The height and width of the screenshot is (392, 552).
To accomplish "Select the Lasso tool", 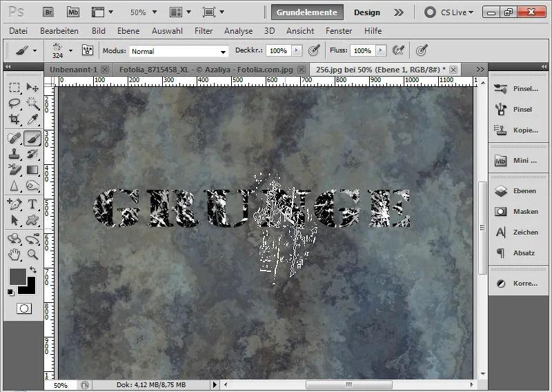I will pos(14,104).
